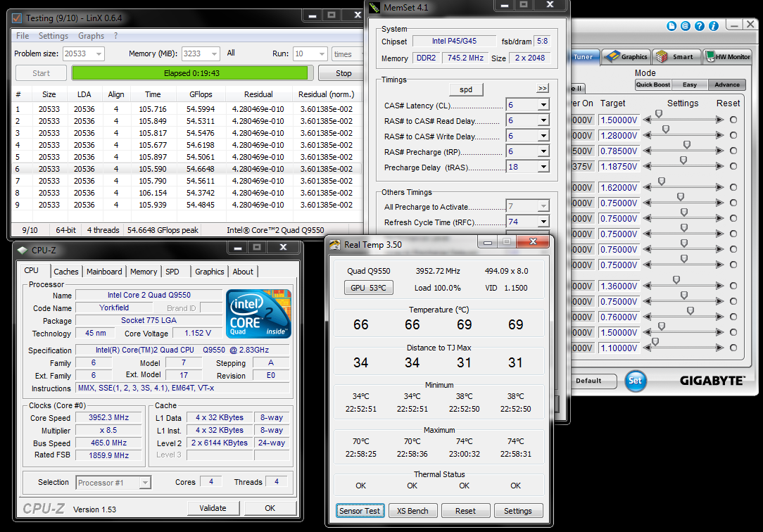
Task: Click the slider thumb for the 1.36000V target
Action: [x=676, y=280]
